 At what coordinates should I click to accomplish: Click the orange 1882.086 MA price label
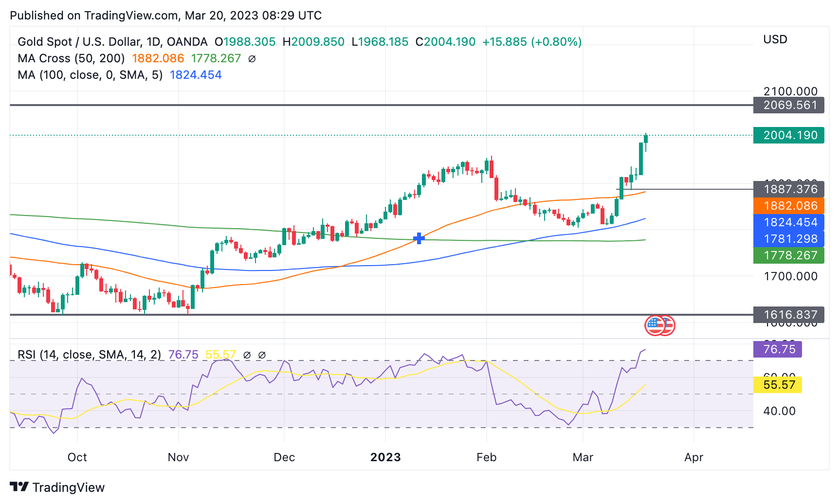[788, 206]
